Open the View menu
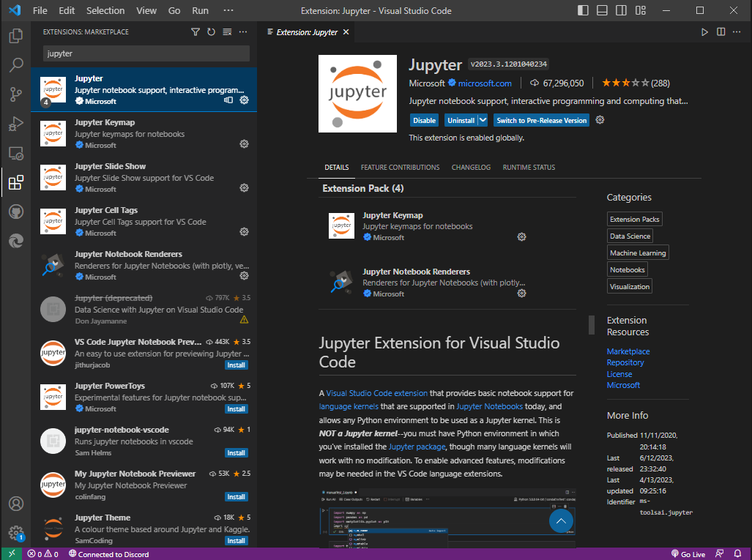This screenshot has width=752, height=560. [146, 10]
